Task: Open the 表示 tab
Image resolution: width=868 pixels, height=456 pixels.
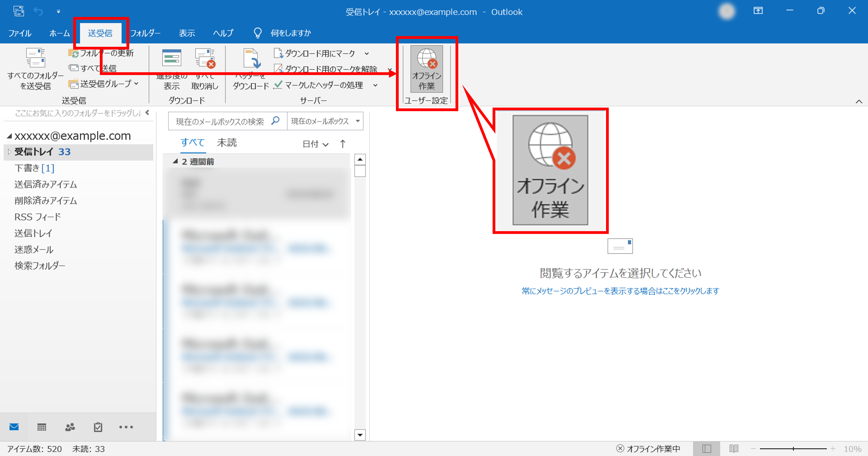Action: pyautogui.click(x=187, y=33)
